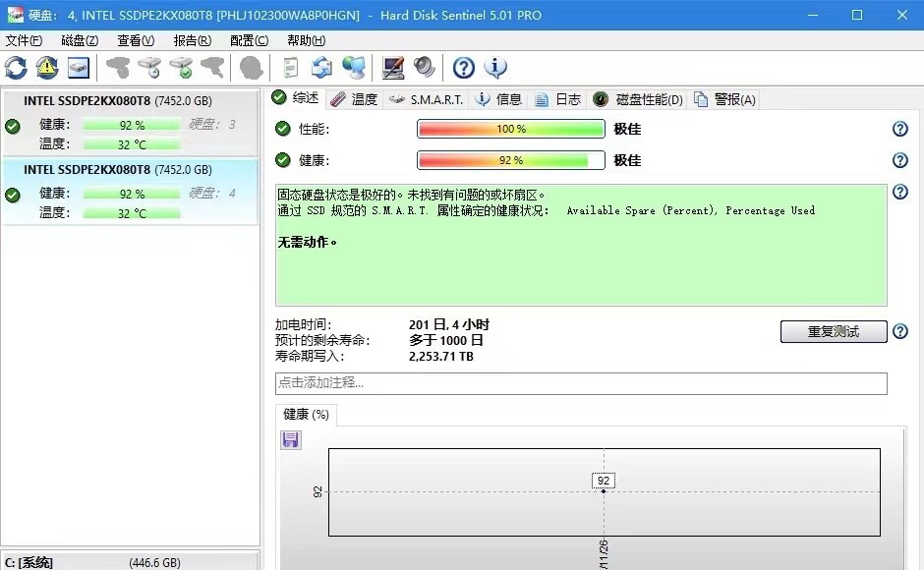Click the 健康 92 % bar in overview
Image resolution: width=924 pixels, height=570 pixels.
(x=511, y=160)
